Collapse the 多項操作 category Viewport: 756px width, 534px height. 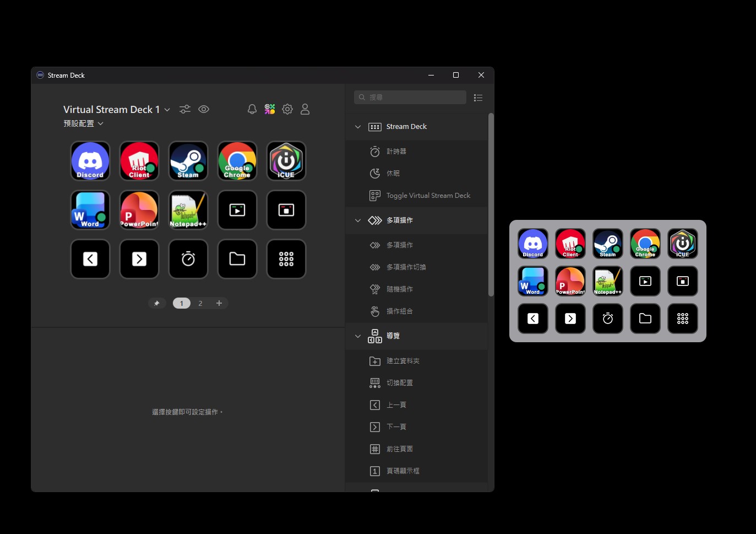tap(358, 220)
